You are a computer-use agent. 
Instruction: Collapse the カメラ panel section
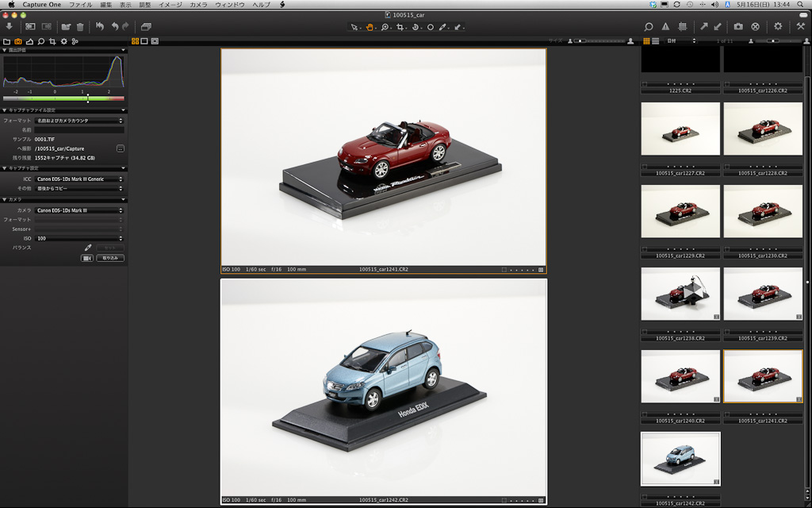pyautogui.click(x=4, y=199)
